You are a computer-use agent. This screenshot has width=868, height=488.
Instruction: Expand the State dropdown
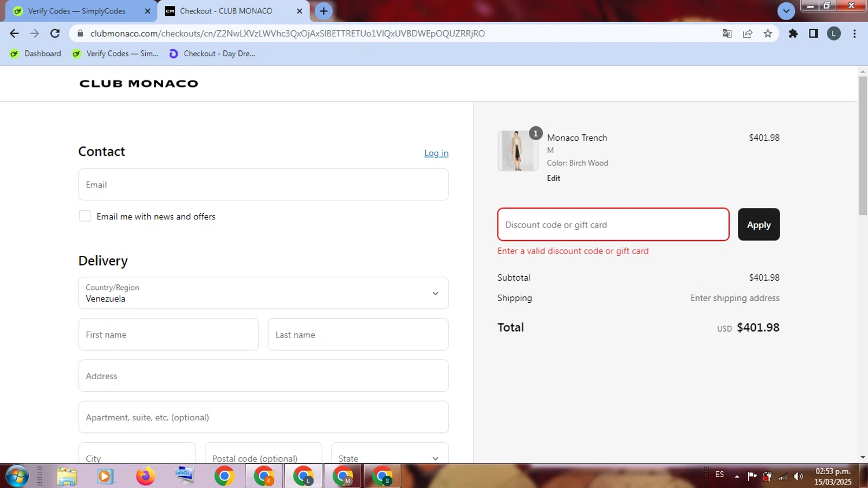point(389,453)
